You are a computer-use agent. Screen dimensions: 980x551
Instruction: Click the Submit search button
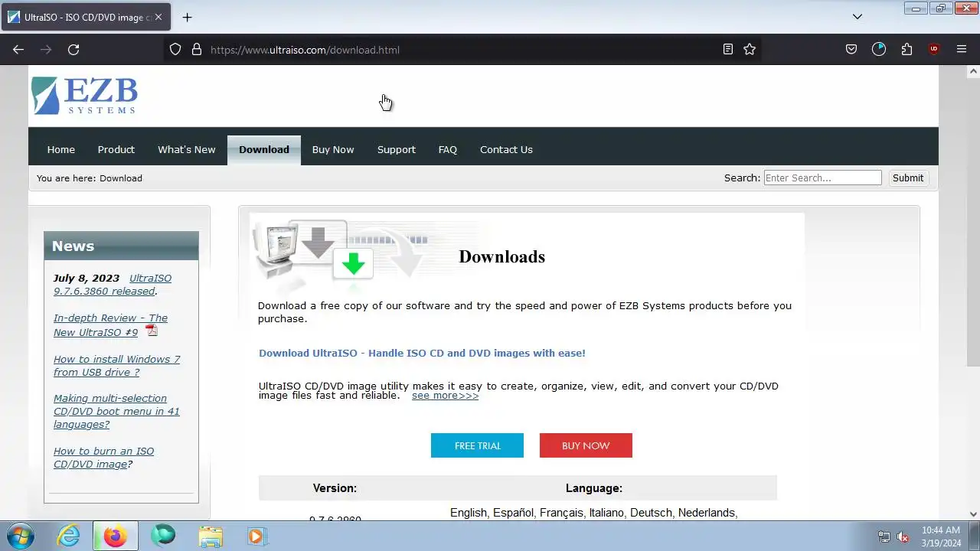908,178
